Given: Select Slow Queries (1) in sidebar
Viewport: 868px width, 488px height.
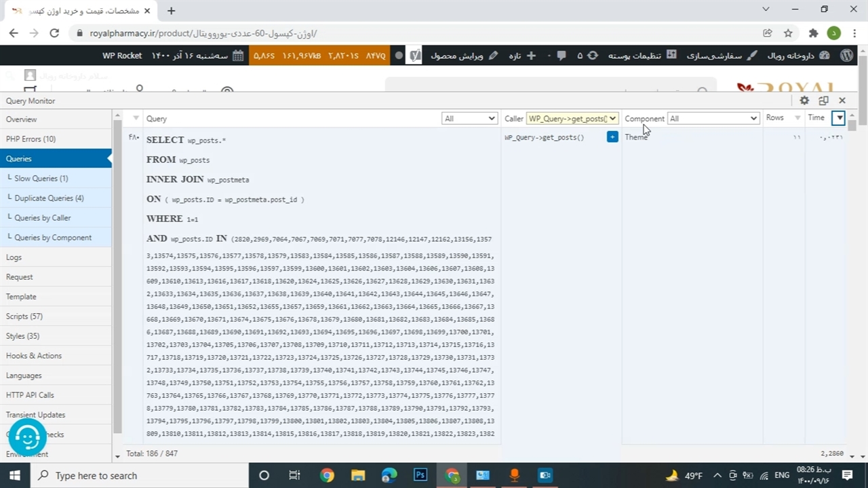Looking at the screenshot, I should 41,178.
